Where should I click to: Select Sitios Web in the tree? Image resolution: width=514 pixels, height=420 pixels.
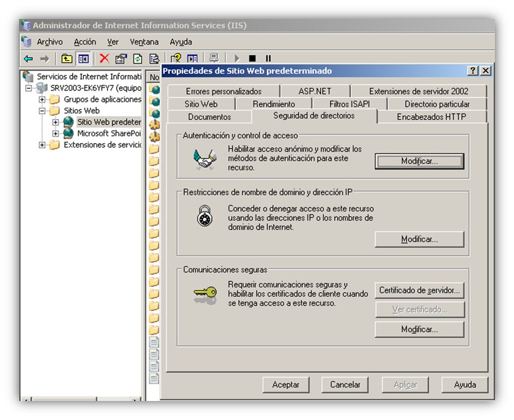pyautogui.click(x=82, y=111)
